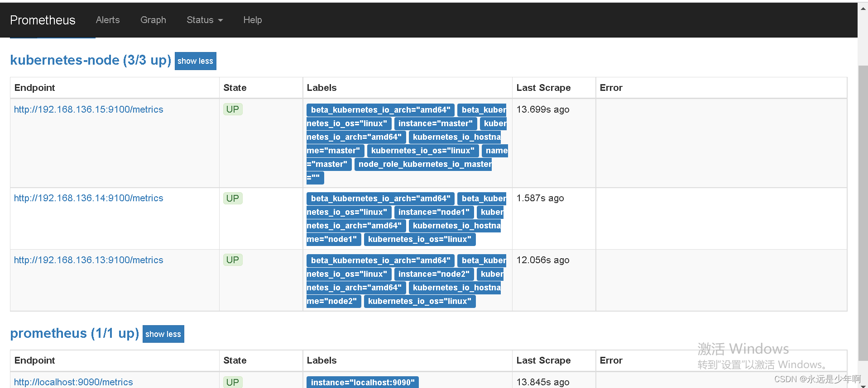This screenshot has width=868, height=388.
Task: Click beta_kubernetes_io_arch label in node2 row
Action: pos(380,260)
